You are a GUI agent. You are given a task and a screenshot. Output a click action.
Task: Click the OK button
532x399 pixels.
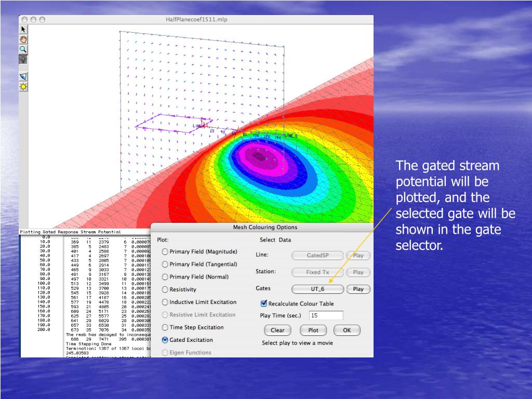click(x=347, y=330)
